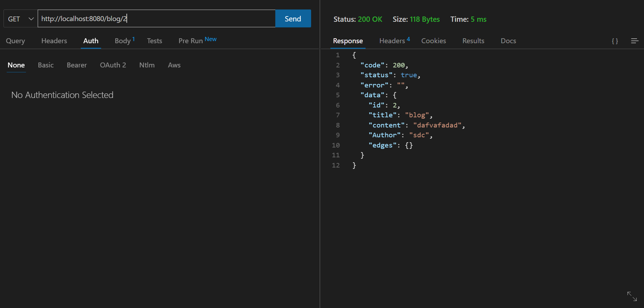Image resolution: width=644 pixels, height=308 pixels.
Task: Select Ntlm authentication type
Action: pos(147,65)
